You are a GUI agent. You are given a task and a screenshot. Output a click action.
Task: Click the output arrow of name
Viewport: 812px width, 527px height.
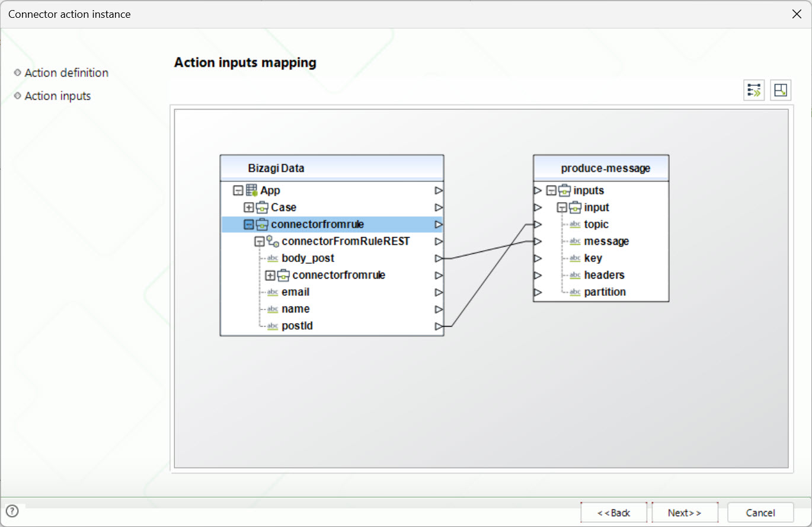439,309
